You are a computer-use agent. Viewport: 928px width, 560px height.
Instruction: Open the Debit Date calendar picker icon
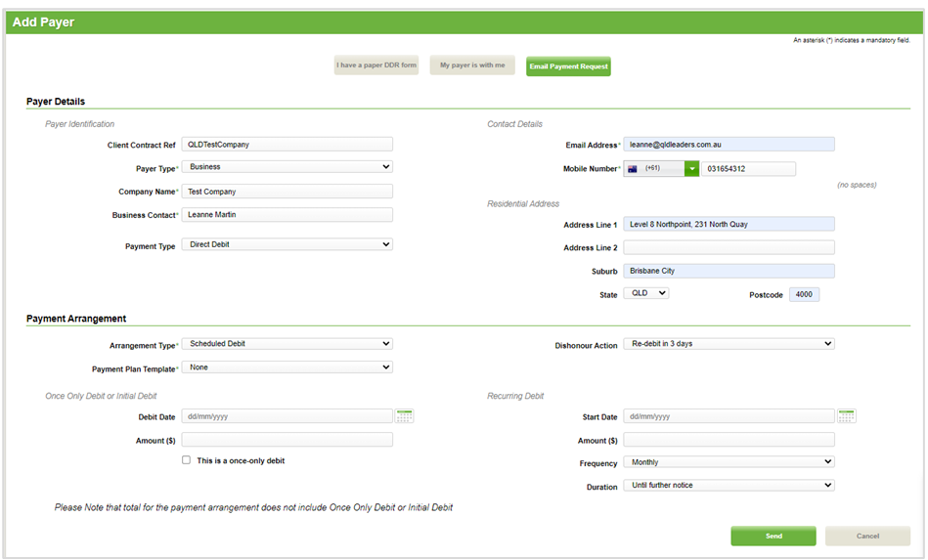click(x=404, y=416)
